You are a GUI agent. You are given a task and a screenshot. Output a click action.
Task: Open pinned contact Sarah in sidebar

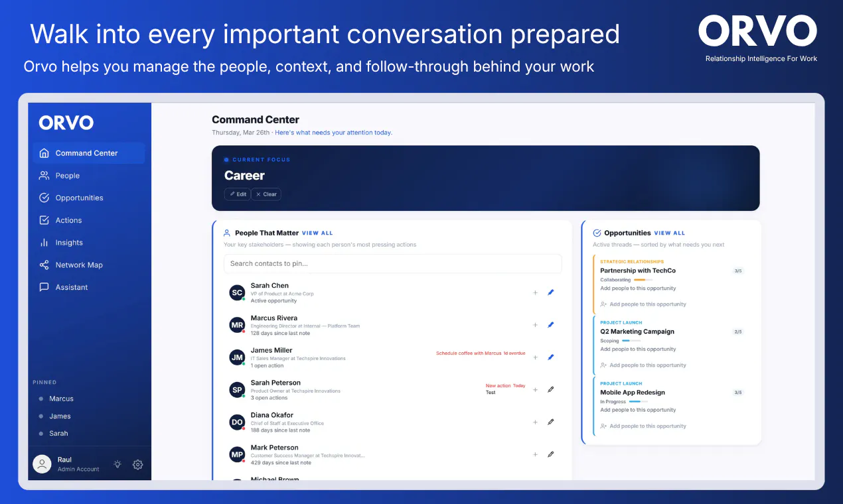click(x=58, y=433)
